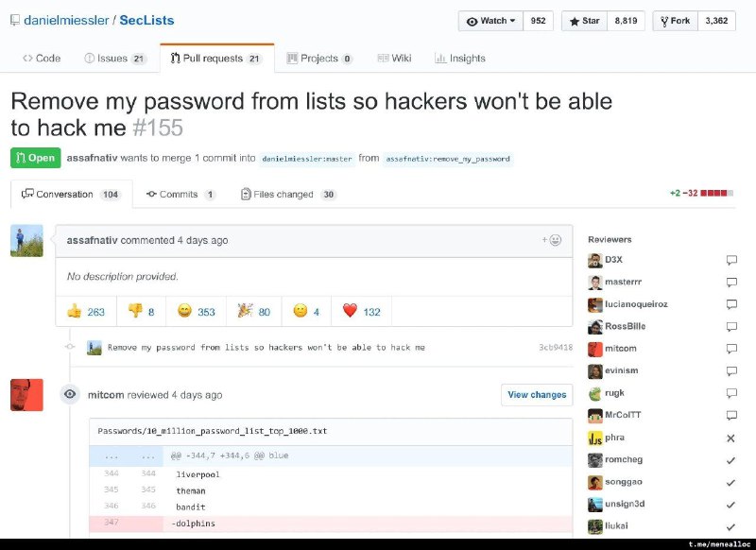Click comment icon next to RossBille
This screenshot has height=550, width=756.
[x=731, y=327]
